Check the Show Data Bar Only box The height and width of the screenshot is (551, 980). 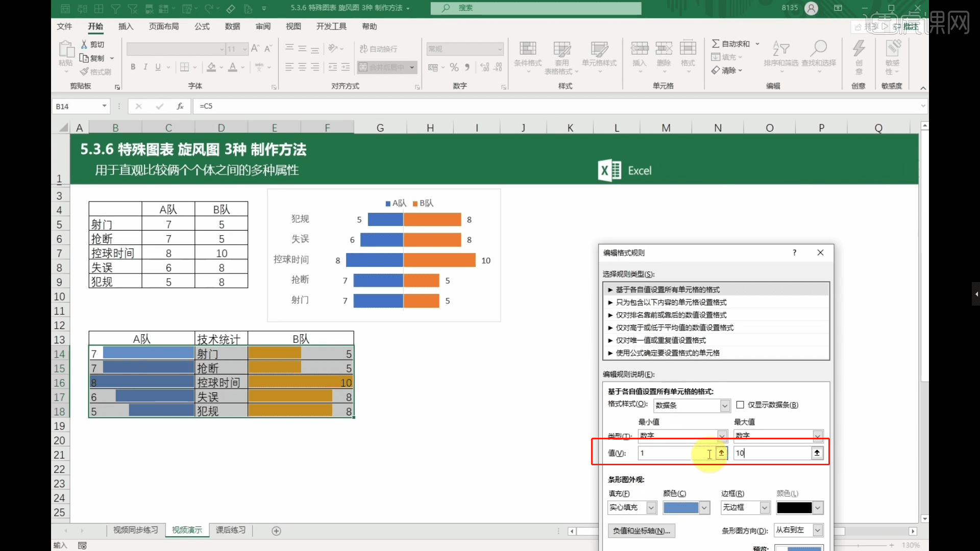click(740, 405)
